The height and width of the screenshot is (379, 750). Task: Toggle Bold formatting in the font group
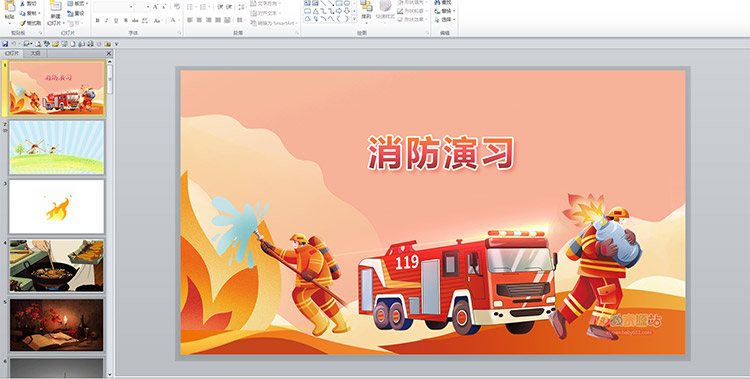tap(98, 21)
